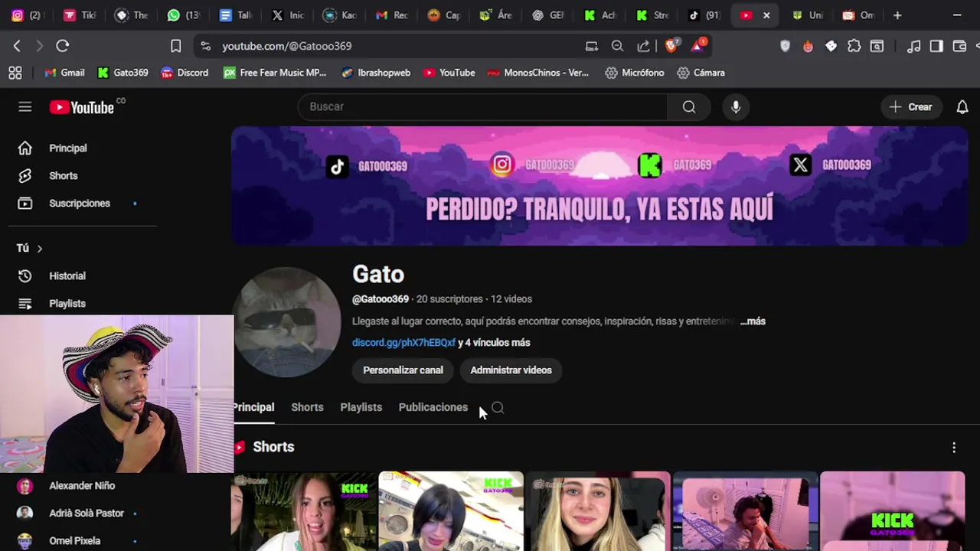Reload the page
Image resolution: width=980 pixels, height=551 pixels.
63,46
